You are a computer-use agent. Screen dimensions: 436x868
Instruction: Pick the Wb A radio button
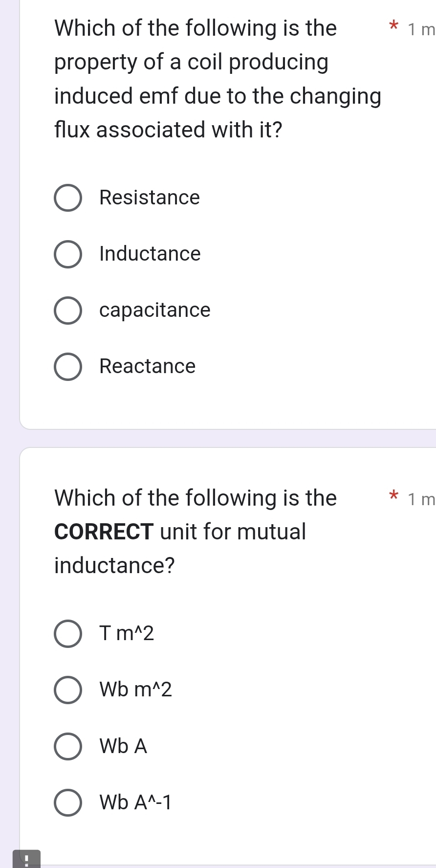coord(68,746)
